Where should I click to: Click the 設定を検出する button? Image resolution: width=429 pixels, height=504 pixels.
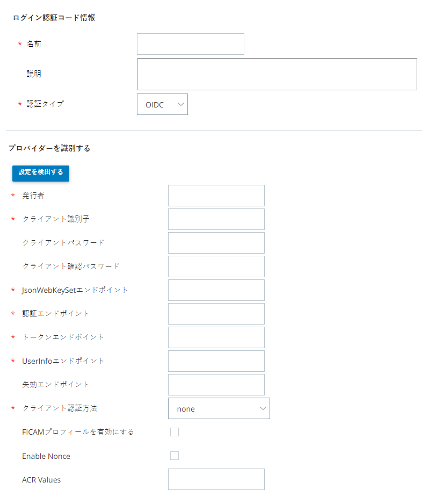coord(40,173)
